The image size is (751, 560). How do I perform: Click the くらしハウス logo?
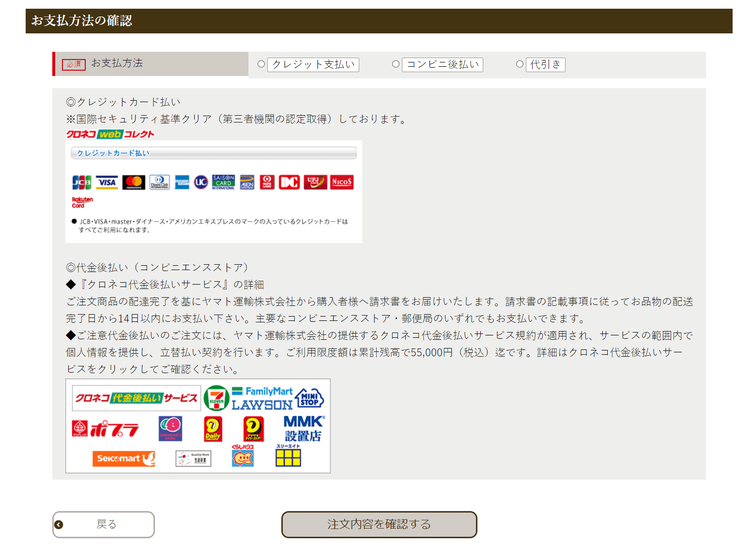pyautogui.click(x=243, y=455)
